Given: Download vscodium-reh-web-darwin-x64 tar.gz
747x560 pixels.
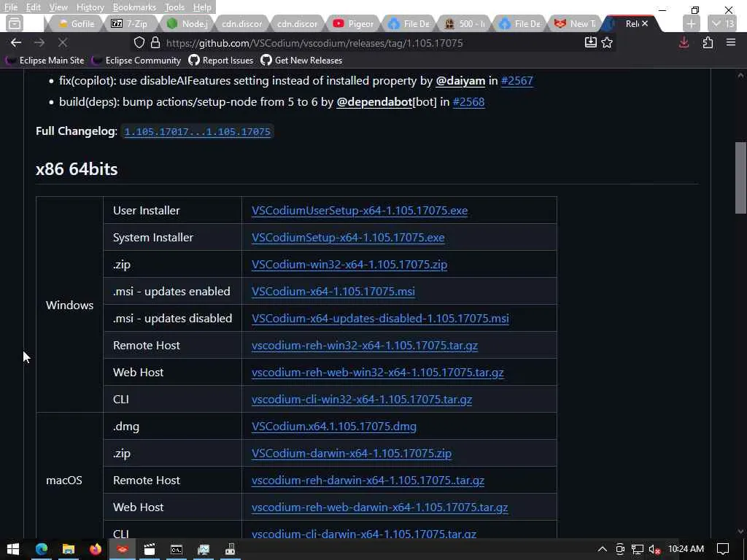Looking at the screenshot, I should point(379,507).
